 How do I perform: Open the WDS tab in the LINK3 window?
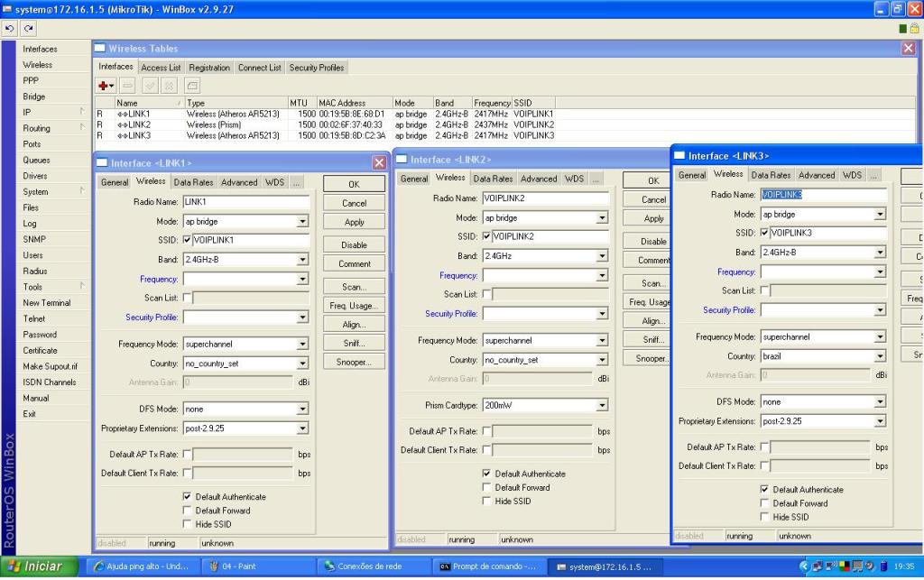[x=852, y=176]
